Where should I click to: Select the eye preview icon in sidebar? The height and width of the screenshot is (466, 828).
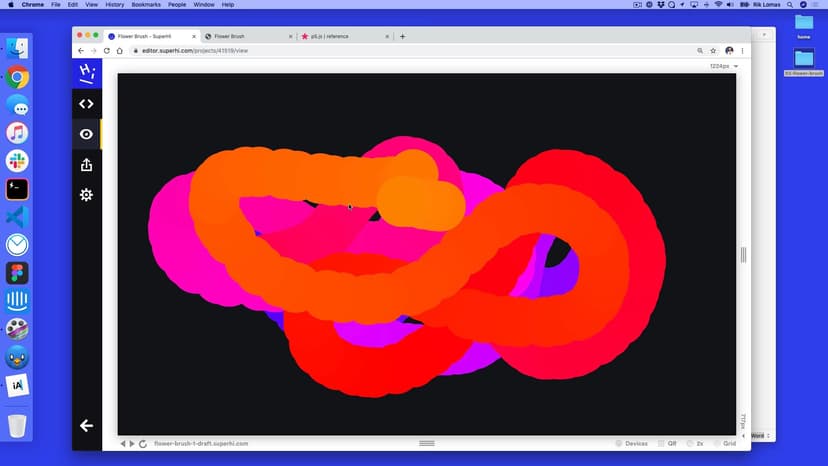[86, 134]
